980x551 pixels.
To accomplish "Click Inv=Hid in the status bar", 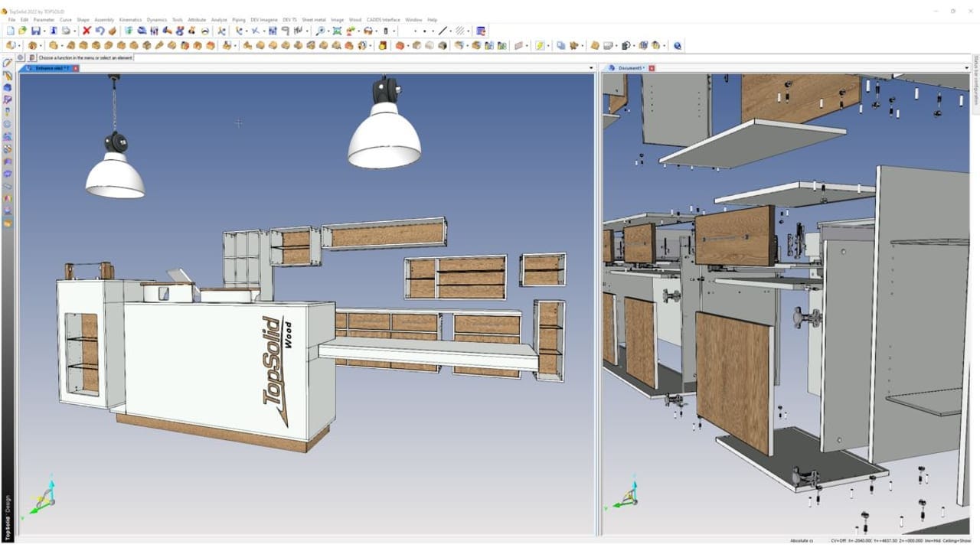I will tap(933, 540).
